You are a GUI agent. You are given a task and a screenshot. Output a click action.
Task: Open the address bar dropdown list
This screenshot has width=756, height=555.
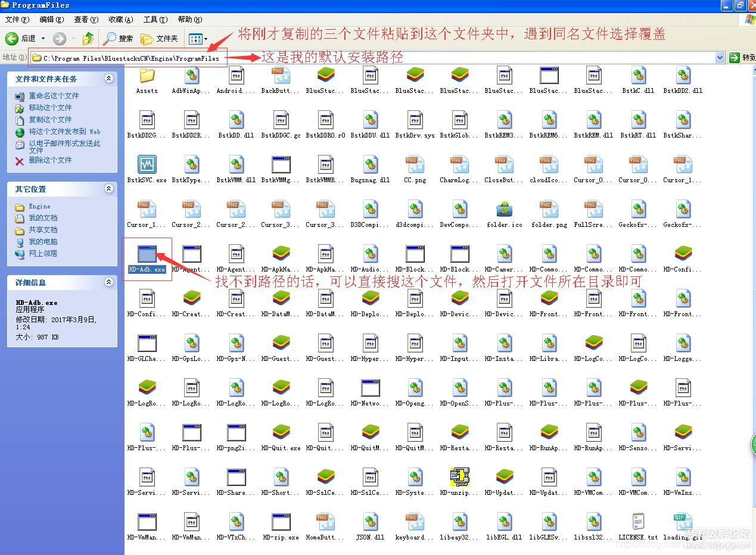(x=720, y=58)
